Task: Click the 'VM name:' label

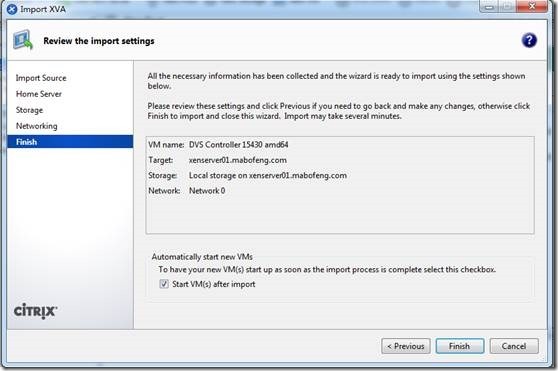Action: click(166, 145)
